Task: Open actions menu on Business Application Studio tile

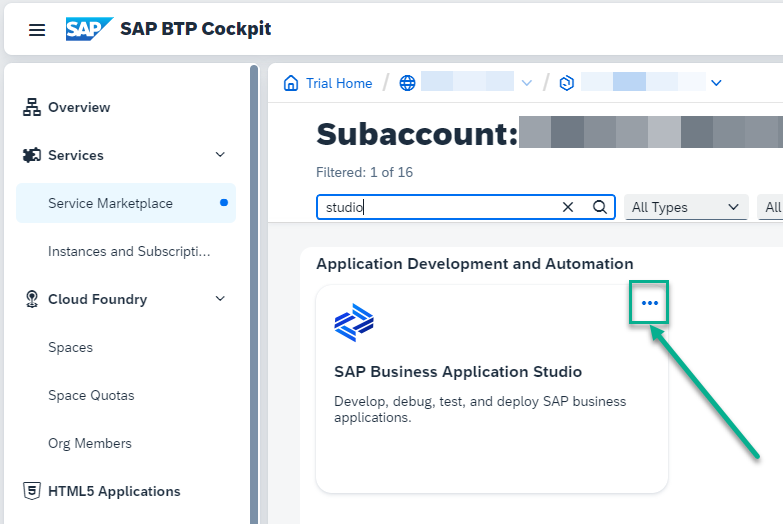Action: [649, 303]
